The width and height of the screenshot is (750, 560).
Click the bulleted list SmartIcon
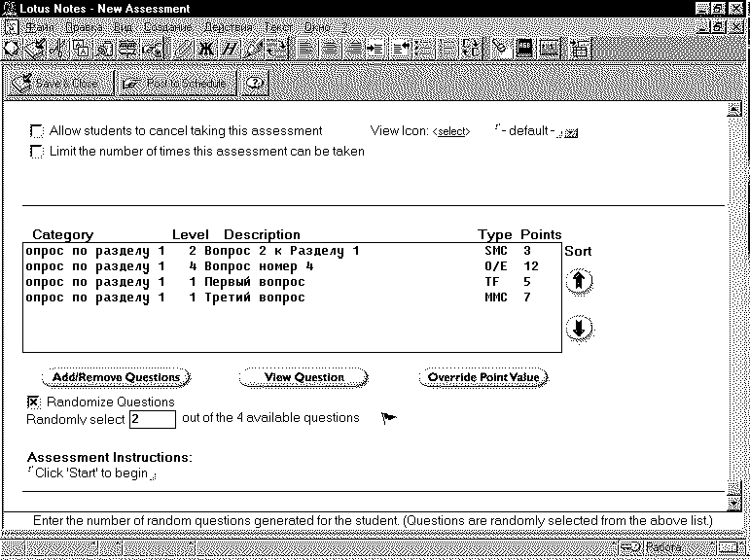click(x=424, y=49)
